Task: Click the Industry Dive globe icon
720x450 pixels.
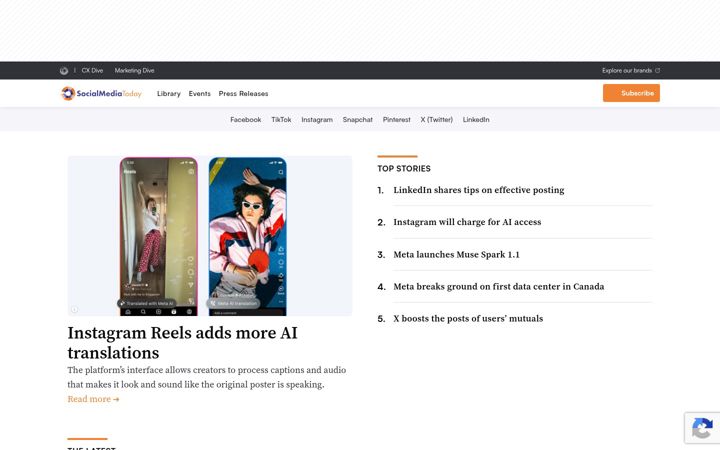Action: 64,71
